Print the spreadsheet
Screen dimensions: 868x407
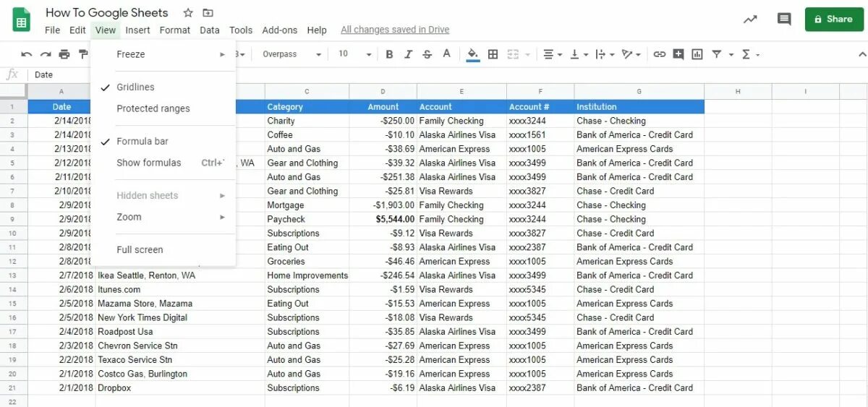(64, 54)
